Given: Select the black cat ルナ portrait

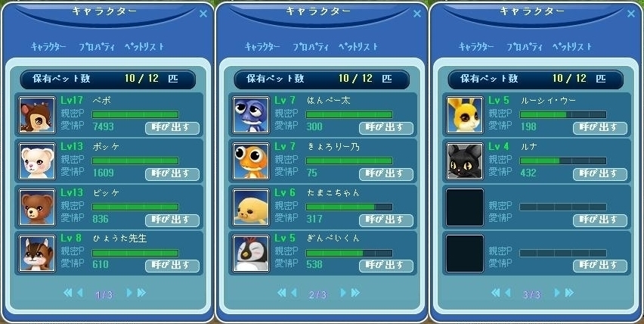Looking at the screenshot, I should coord(465,161).
